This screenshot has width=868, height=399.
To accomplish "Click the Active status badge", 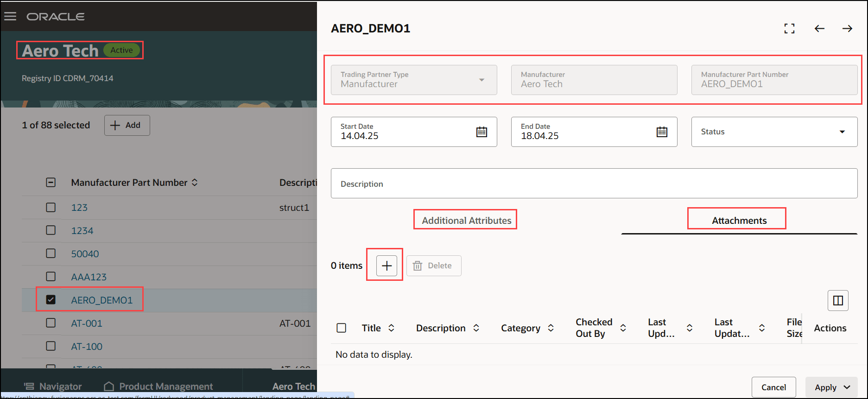I will click(121, 50).
